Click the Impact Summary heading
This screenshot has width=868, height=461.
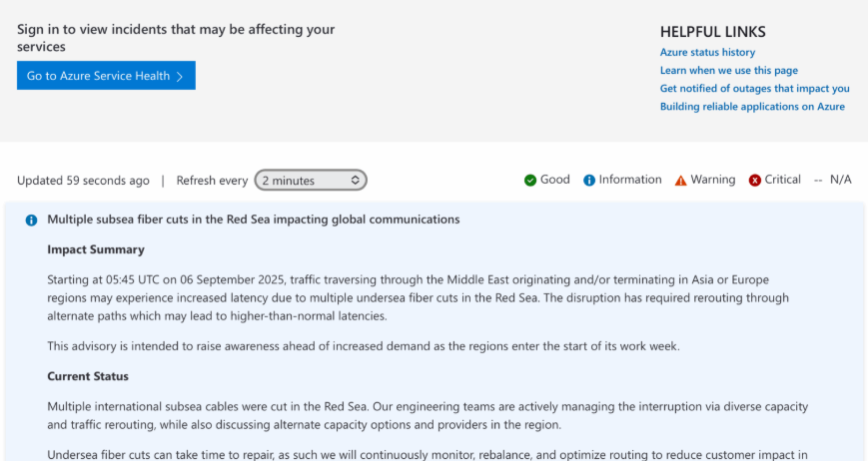[x=96, y=249]
